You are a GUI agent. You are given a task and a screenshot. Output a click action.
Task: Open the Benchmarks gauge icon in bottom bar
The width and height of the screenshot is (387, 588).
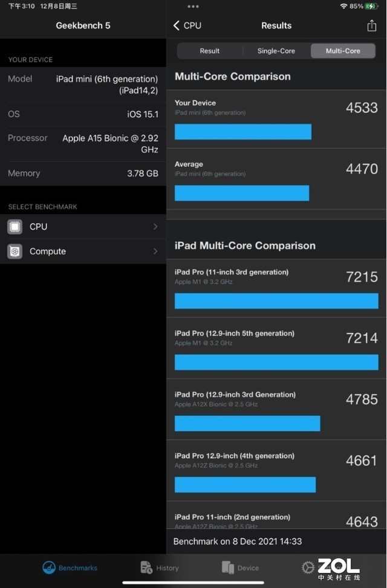tap(49, 567)
